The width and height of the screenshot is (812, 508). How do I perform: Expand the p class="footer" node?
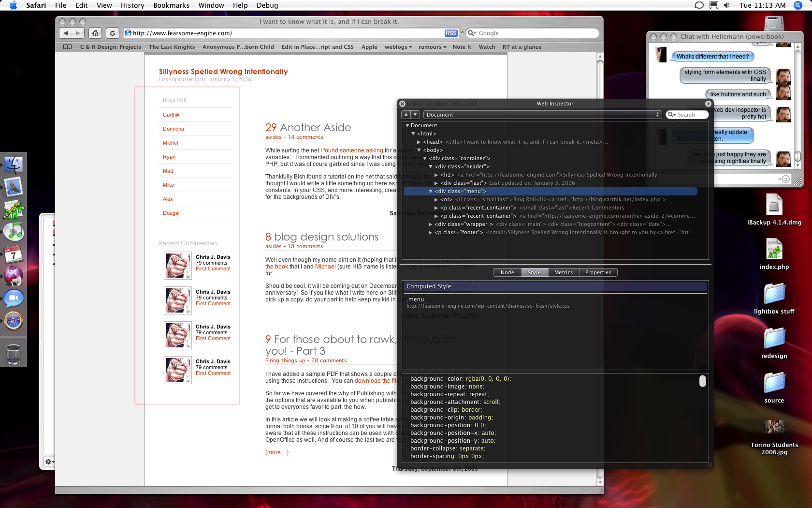pos(431,232)
